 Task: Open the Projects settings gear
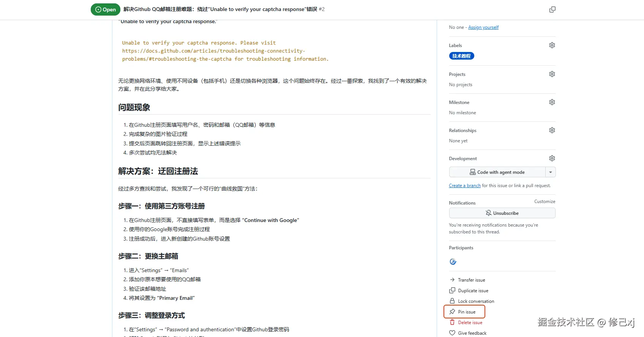[552, 74]
